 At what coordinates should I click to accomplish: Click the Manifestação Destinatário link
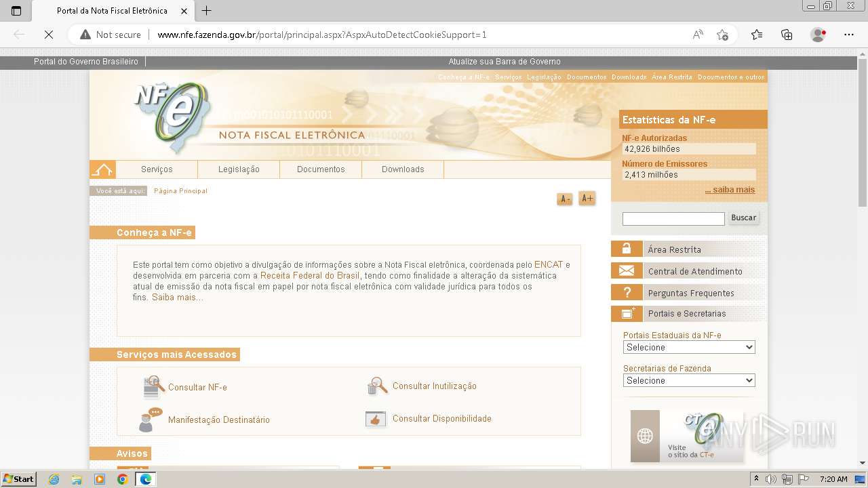click(219, 420)
